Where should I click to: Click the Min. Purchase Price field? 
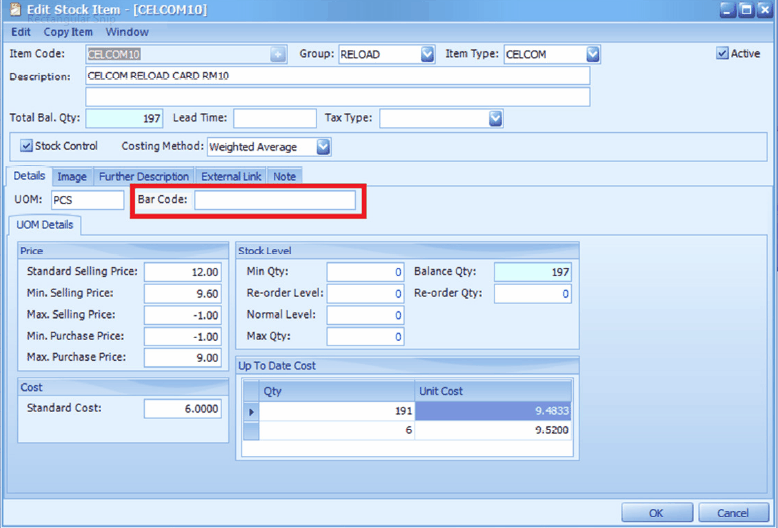[183, 336]
